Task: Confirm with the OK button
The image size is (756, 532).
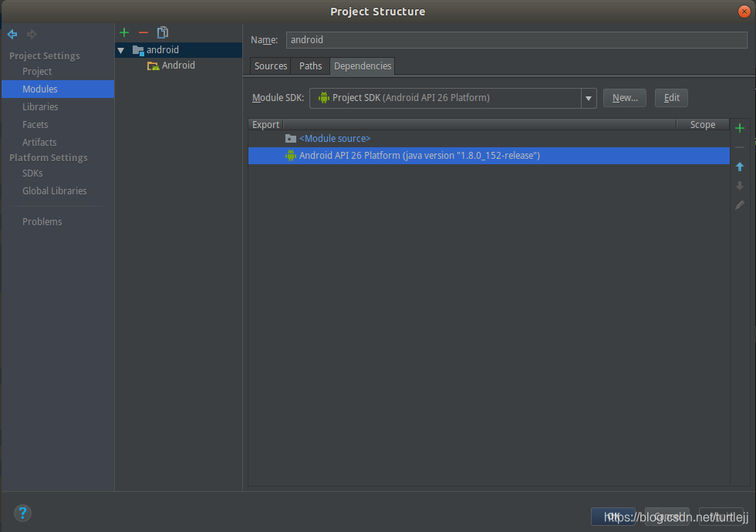Action: pyautogui.click(x=613, y=517)
